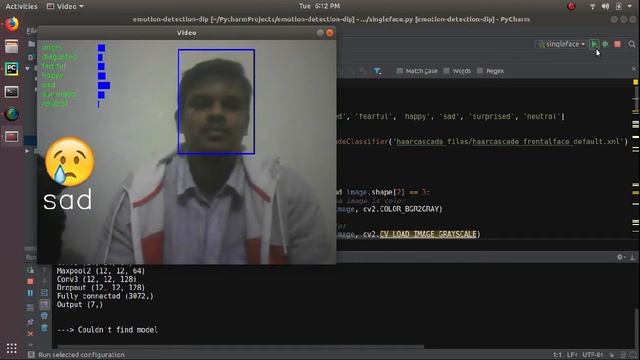Click the volume icon in system tray
The height and width of the screenshot is (360, 640).
606,6
